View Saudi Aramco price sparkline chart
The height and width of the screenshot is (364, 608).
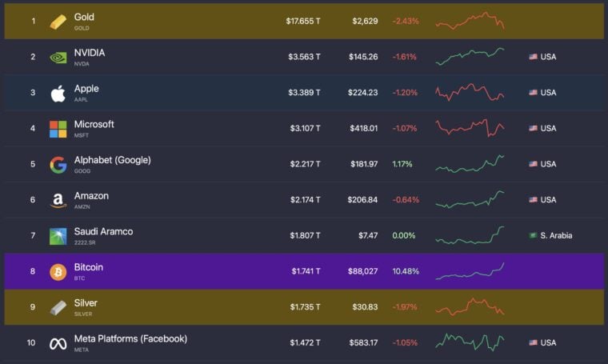470,235
